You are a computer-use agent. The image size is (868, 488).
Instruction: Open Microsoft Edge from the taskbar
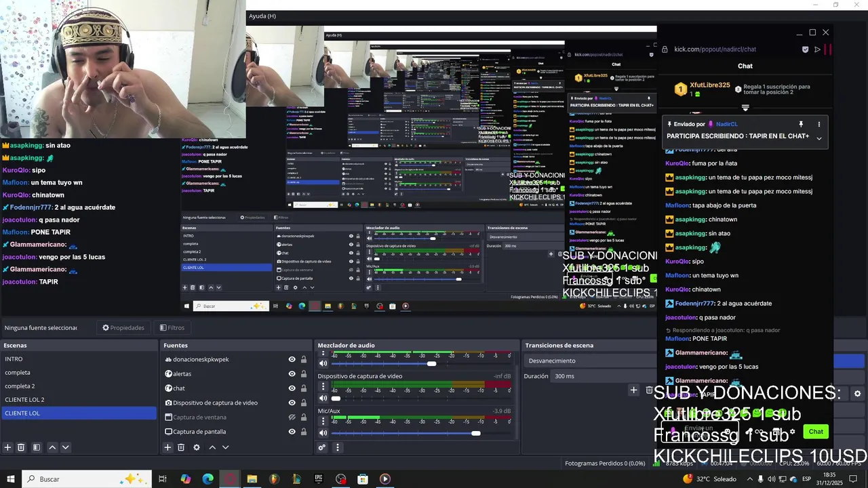click(x=208, y=479)
